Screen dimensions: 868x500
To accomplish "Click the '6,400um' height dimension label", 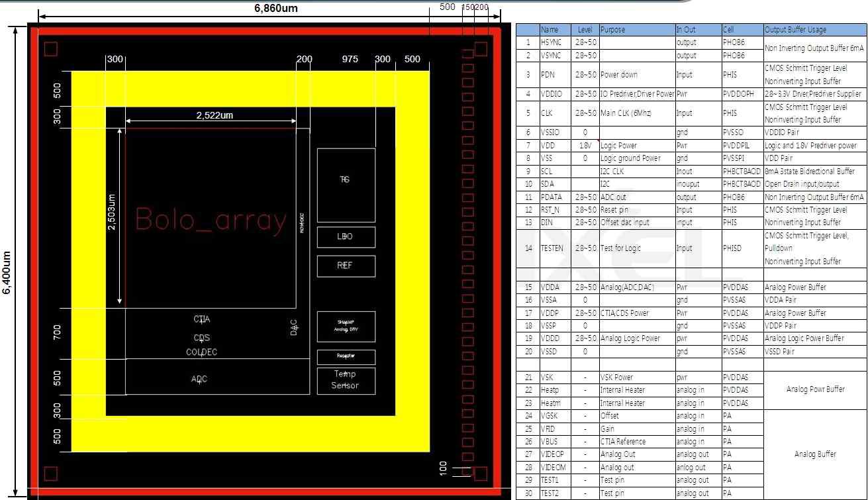I will tap(8, 272).
